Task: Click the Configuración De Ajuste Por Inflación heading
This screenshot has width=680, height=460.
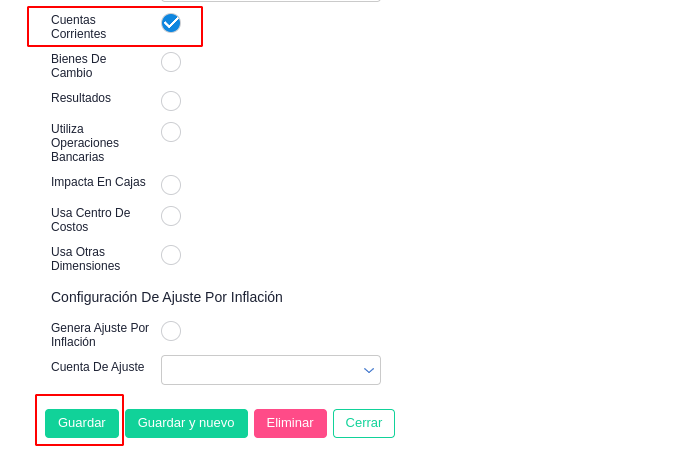Action: (167, 297)
